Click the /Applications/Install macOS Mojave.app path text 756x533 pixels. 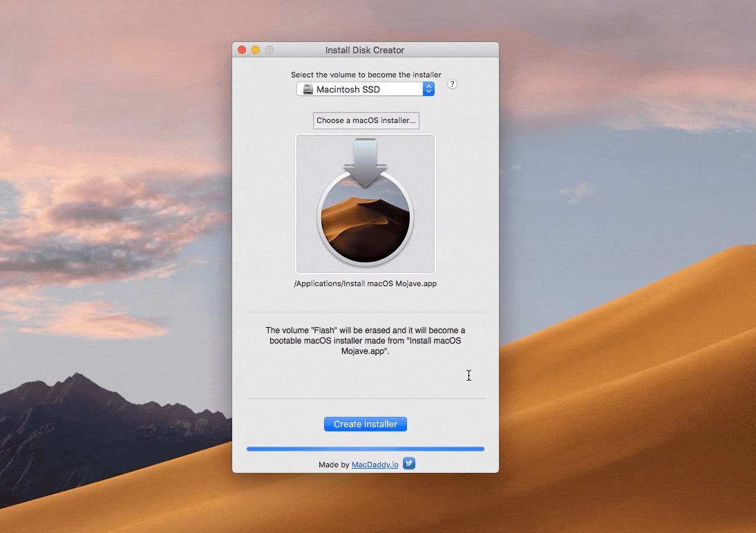coord(366,283)
